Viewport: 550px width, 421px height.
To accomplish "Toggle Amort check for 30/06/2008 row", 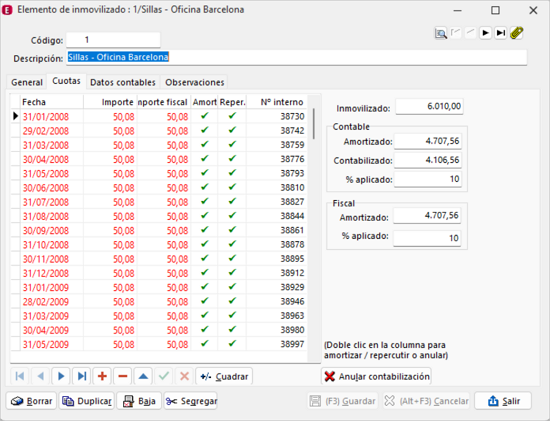I will (x=205, y=187).
